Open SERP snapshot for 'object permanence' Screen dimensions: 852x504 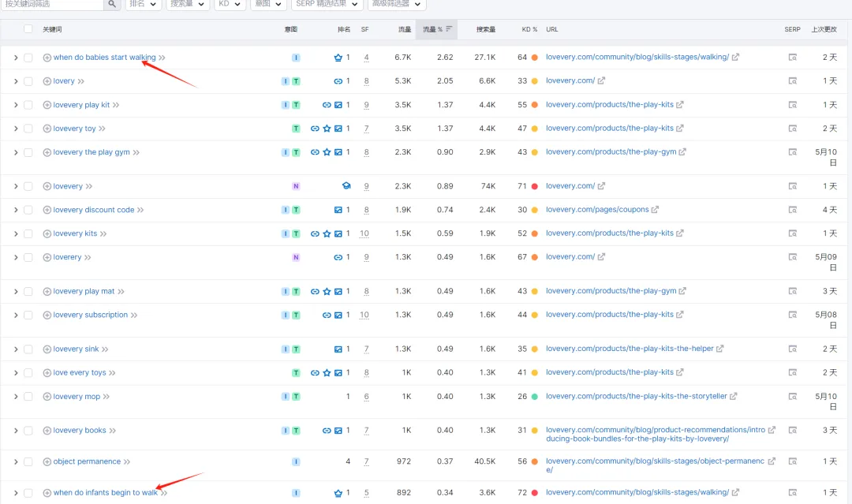pyautogui.click(x=793, y=461)
